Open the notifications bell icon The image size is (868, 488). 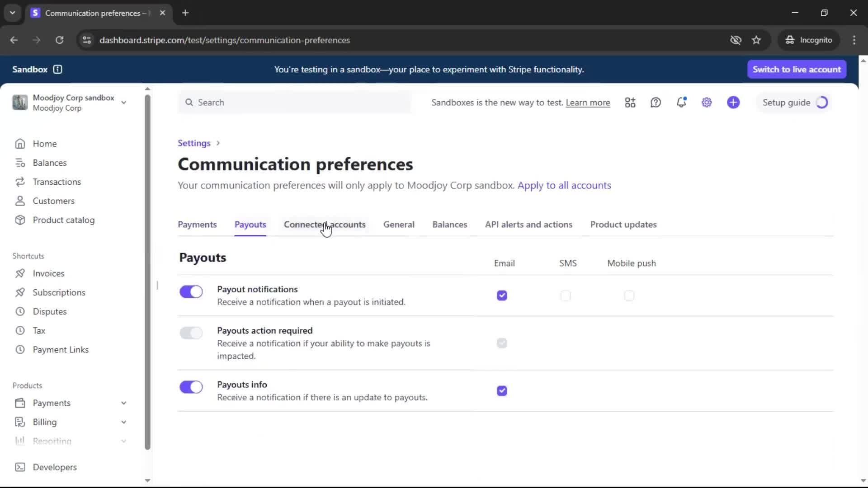pos(681,103)
